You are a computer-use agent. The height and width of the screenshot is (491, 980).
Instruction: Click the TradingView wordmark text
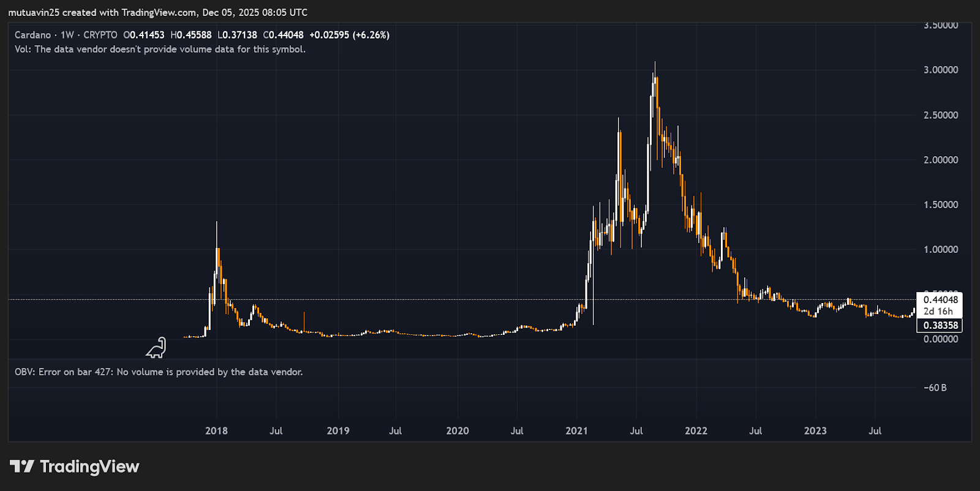[x=89, y=467]
